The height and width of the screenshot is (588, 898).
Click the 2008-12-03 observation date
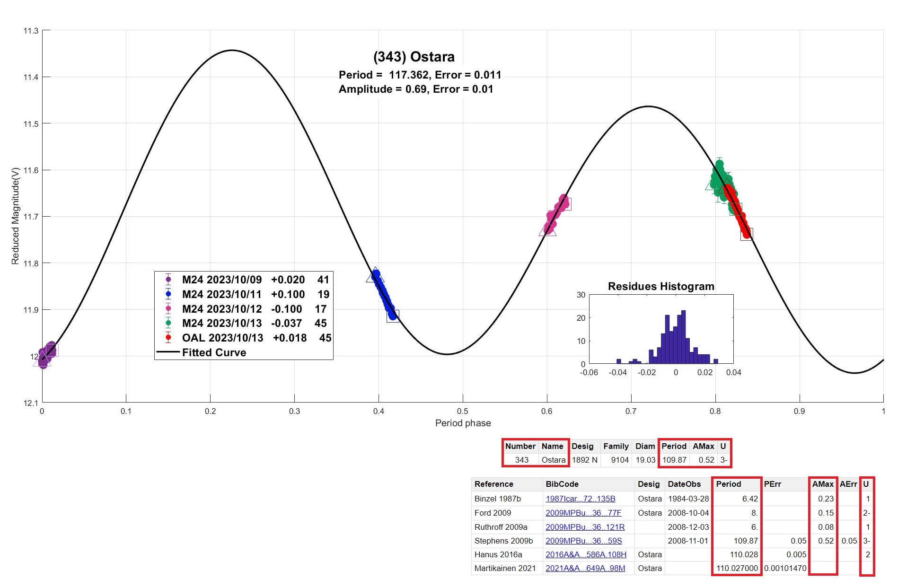coord(688,527)
